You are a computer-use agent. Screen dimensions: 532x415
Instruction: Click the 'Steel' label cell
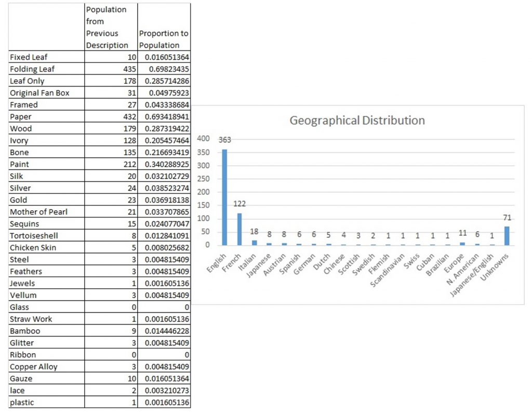(x=46, y=259)
